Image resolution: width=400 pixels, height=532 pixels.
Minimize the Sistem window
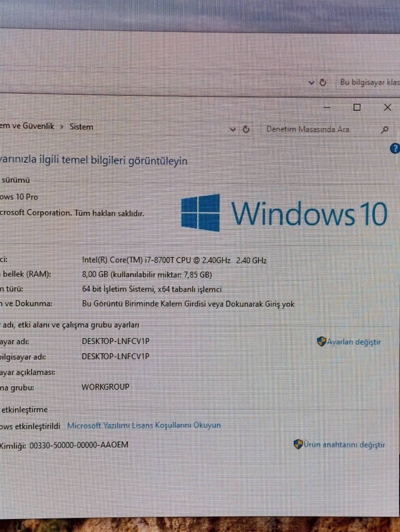coord(327,108)
